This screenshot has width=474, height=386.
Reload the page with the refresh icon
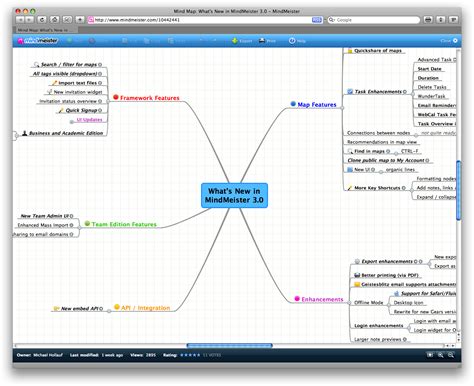click(42, 20)
